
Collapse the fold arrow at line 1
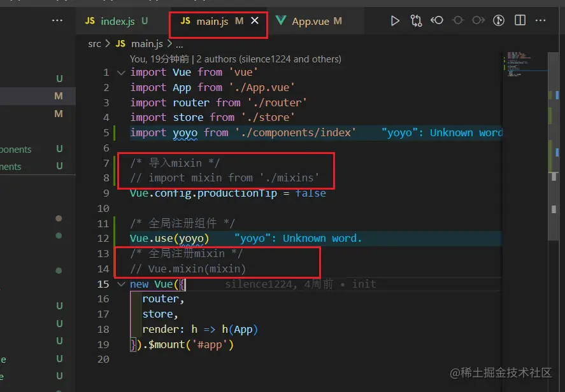tap(121, 73)
